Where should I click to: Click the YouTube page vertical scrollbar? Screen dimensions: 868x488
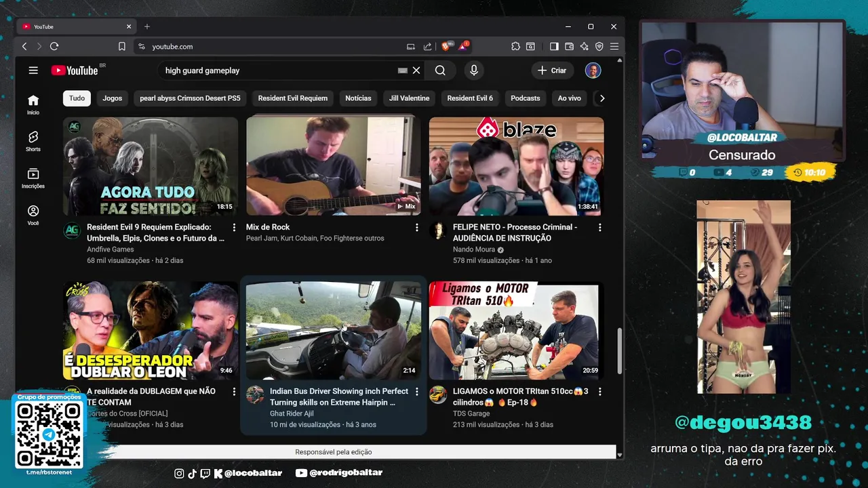[620, 352]
